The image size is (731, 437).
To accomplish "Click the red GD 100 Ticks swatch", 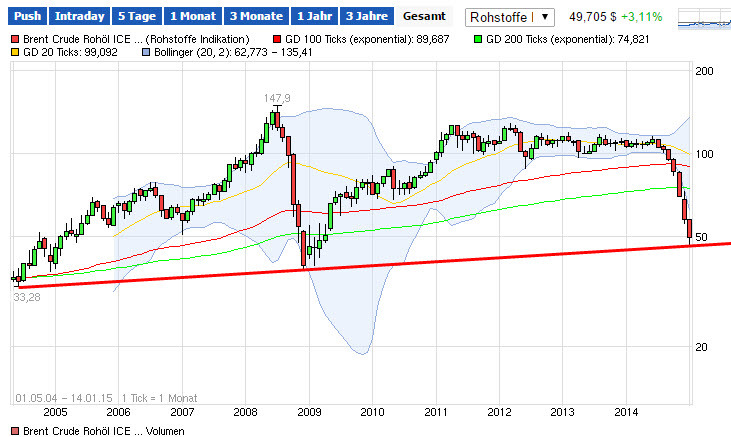I will [277, 39].
